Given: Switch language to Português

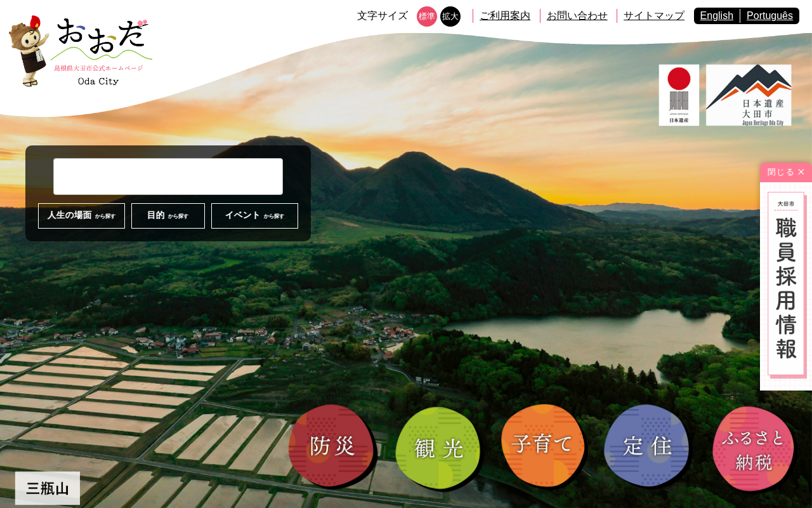Looking at the screenshot, I should coord(769,16).
